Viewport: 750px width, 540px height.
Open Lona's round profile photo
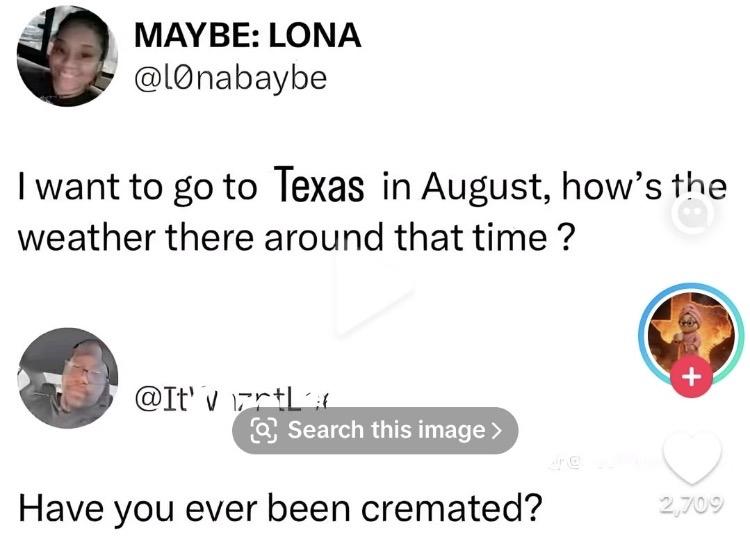tap(67, 56)
